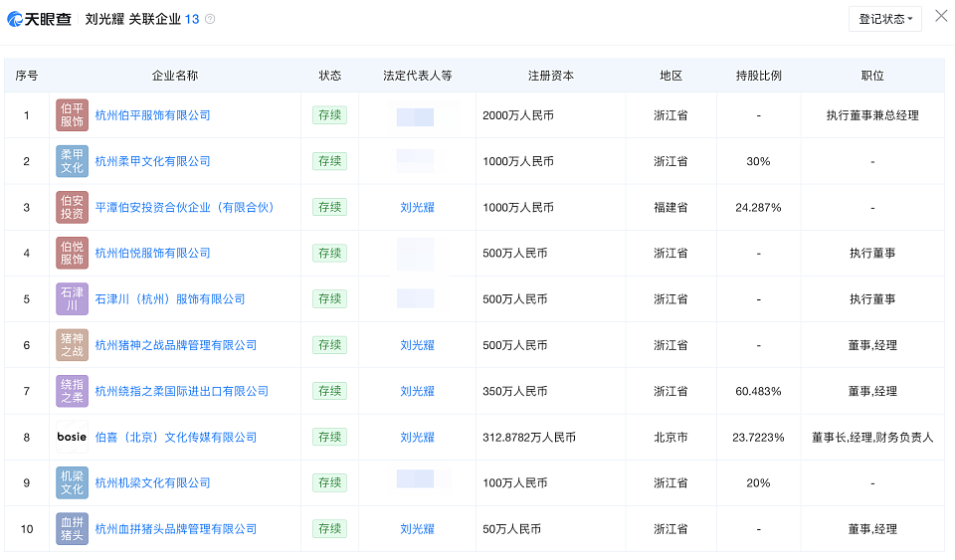This screenshot has width=955, height=560.
Task: Select the 24.287% shareholding cell
Action: [x=758, y=207]
